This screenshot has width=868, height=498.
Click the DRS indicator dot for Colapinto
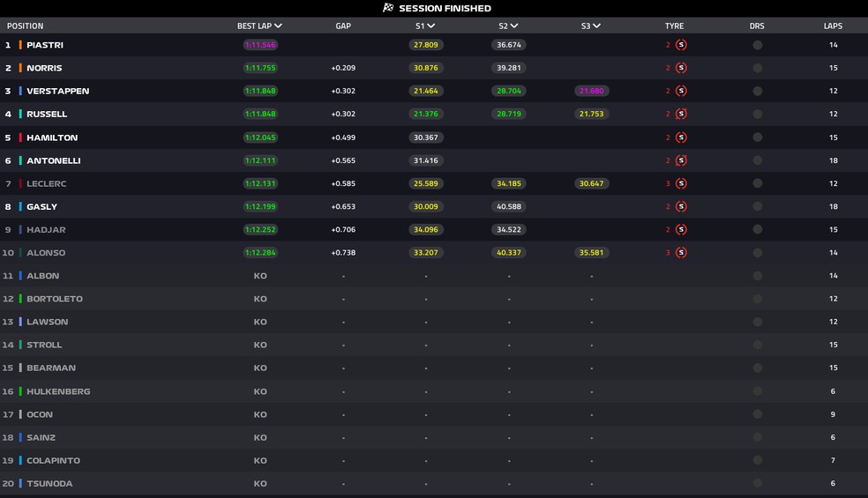pos(757,460)
